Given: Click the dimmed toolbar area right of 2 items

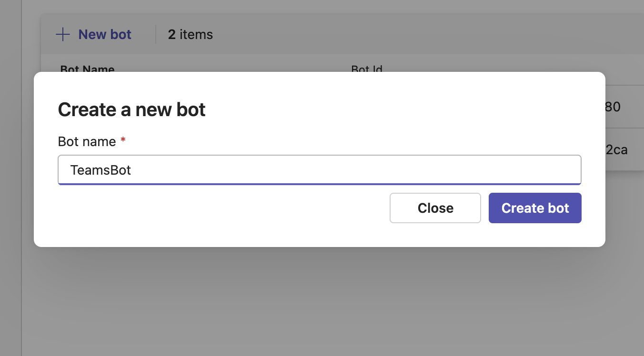Looking at the screenshot, I should click(429, 35).
